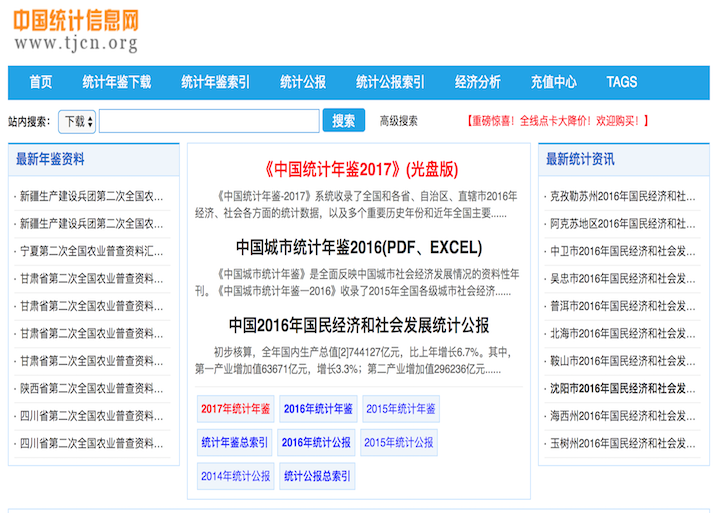The image size is (720, 513).
Task: Open 陕西省第二次全国农业普查资料 entry
Action: 91,389
